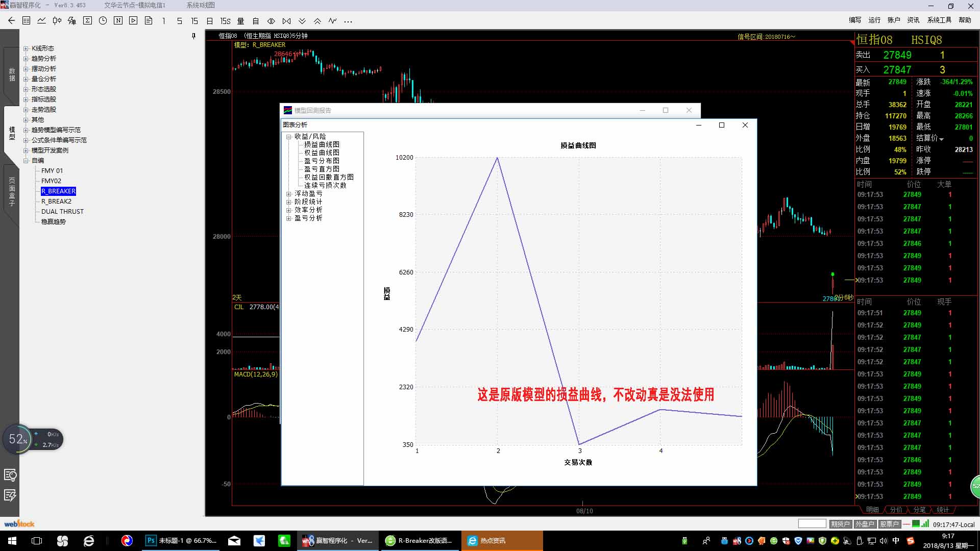Click the clock icon in toolbar
The image size is (980, 551).
pyautogui.click(x=103, y=21)
